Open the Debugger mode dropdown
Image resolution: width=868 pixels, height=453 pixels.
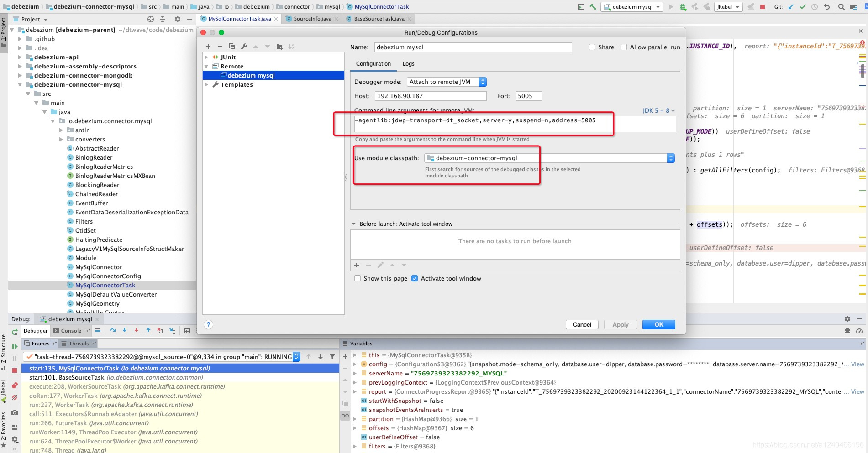click(x=447, y=82)
